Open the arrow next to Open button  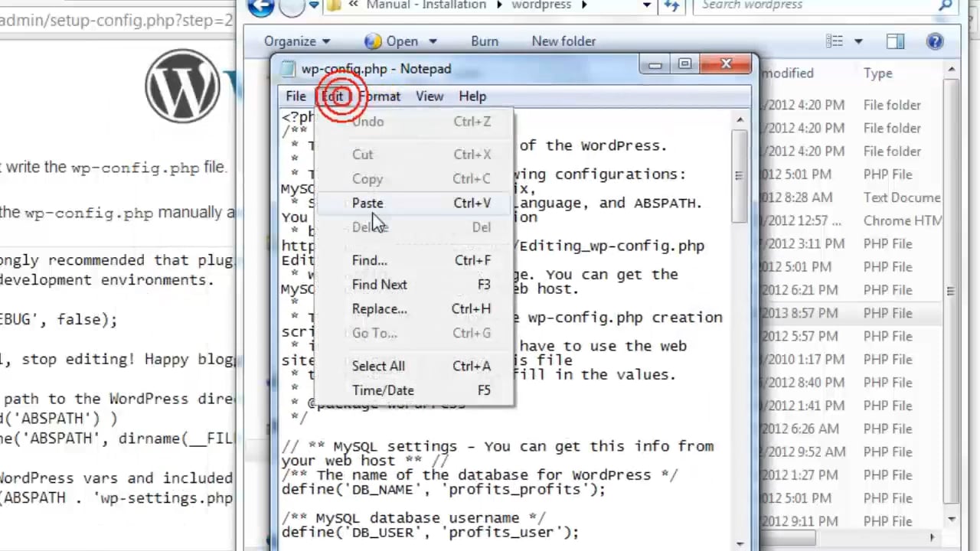tap(433, 41)
